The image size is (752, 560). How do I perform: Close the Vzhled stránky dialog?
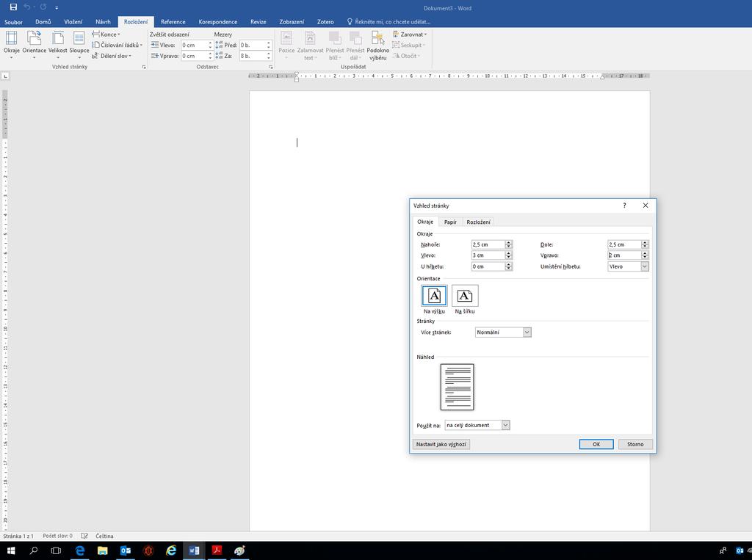pyautogui.click(x=645, y=206)
